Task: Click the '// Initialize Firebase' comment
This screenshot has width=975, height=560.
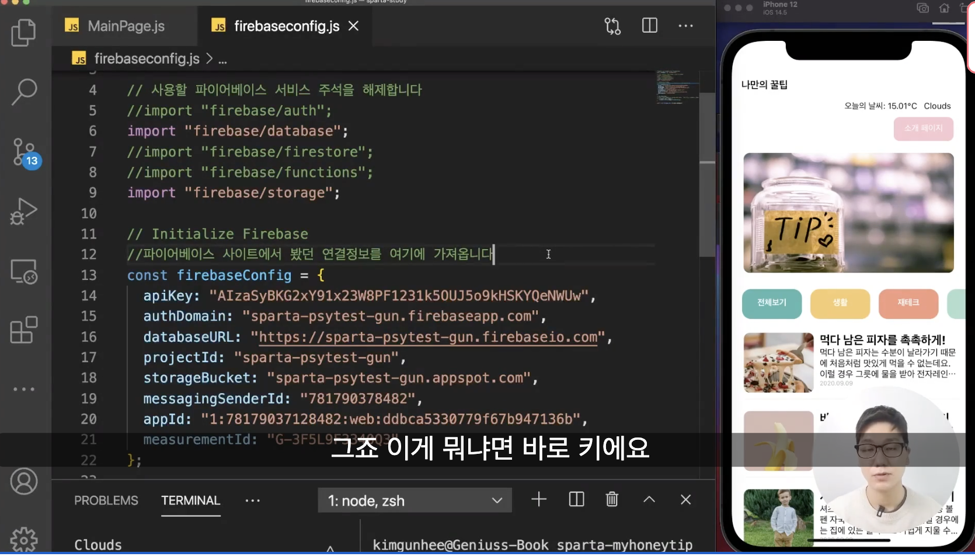Action: (x=218, y=234)
